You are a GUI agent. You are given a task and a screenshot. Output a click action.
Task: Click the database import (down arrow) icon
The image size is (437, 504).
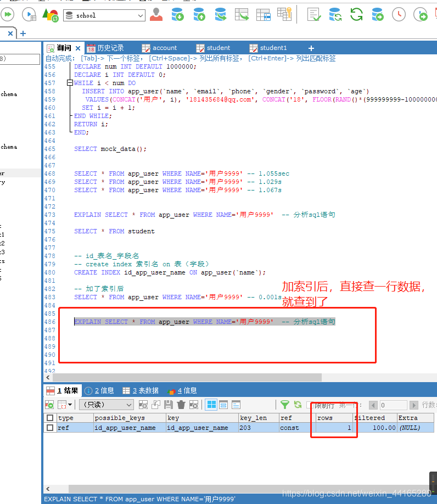coord(177,14)
